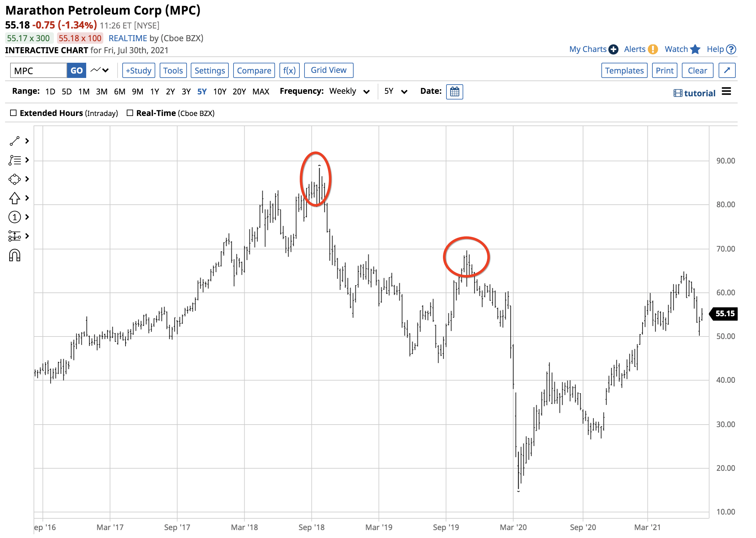
Task: Select the 9M range
Action: pos(138,92)
